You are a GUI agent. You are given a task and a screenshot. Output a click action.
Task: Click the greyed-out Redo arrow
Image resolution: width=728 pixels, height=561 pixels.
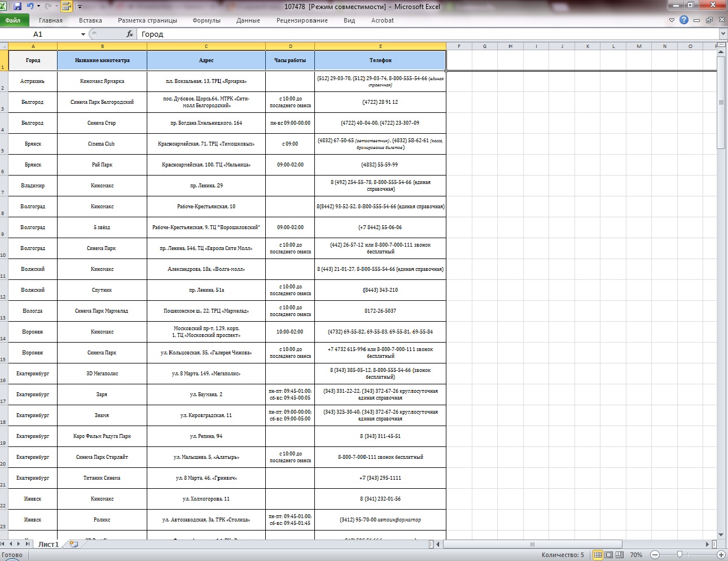[48, 6]
